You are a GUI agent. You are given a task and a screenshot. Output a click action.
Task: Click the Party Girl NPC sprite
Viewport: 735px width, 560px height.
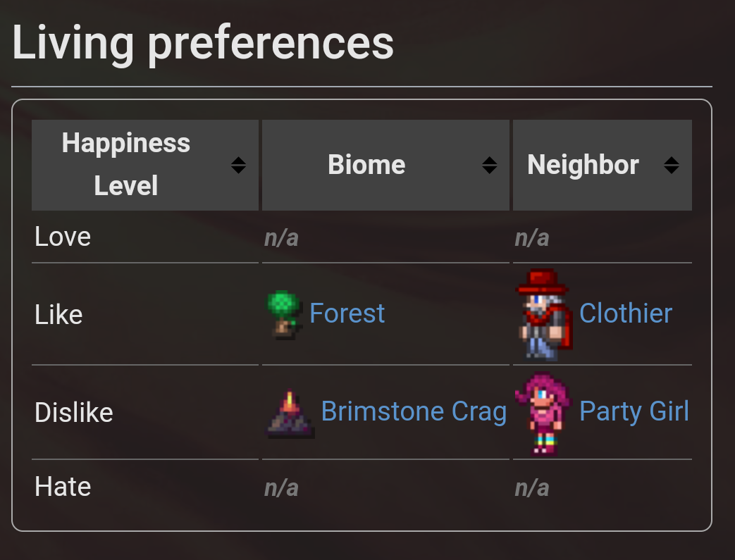[x=543, y=413]
